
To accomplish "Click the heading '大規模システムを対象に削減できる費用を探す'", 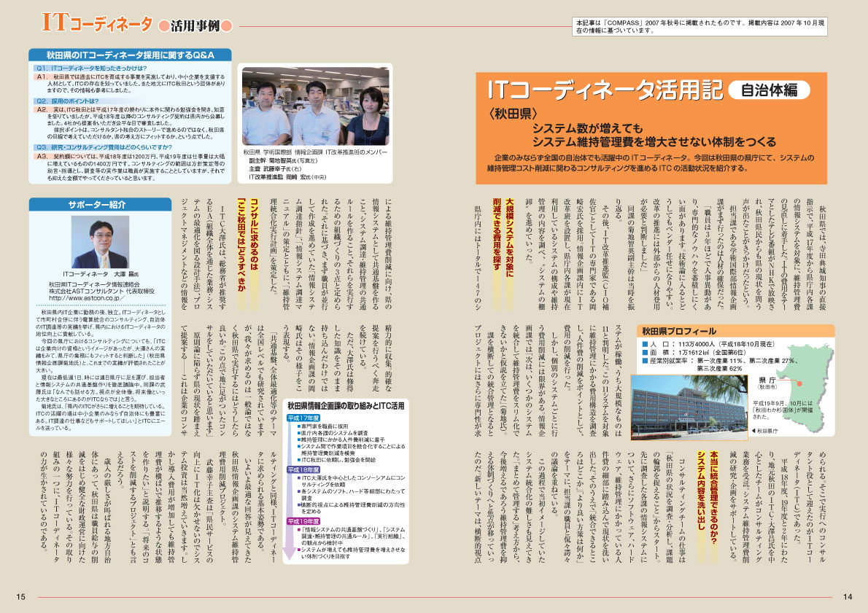I will 503,238.
